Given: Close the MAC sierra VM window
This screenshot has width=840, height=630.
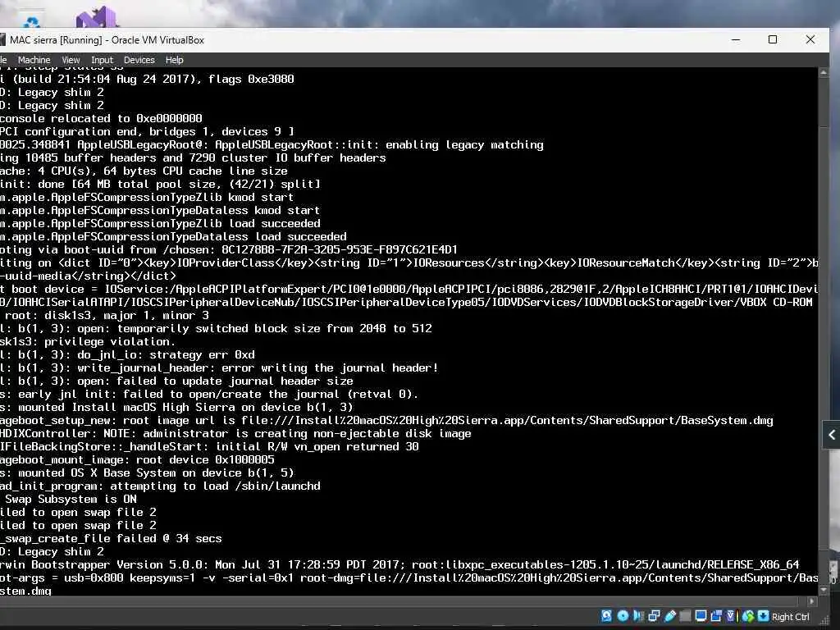Looking at the screenshot, I should [x=810, y=39].
